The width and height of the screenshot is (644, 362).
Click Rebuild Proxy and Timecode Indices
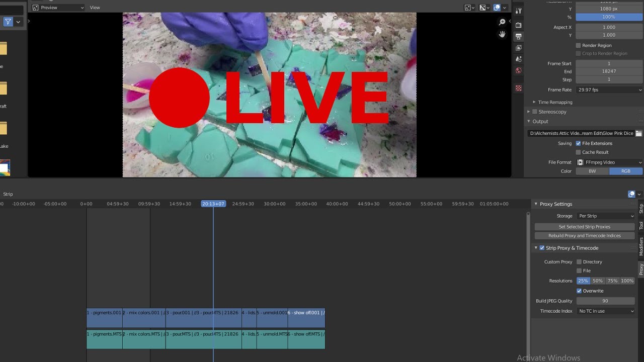pos(585,235)
